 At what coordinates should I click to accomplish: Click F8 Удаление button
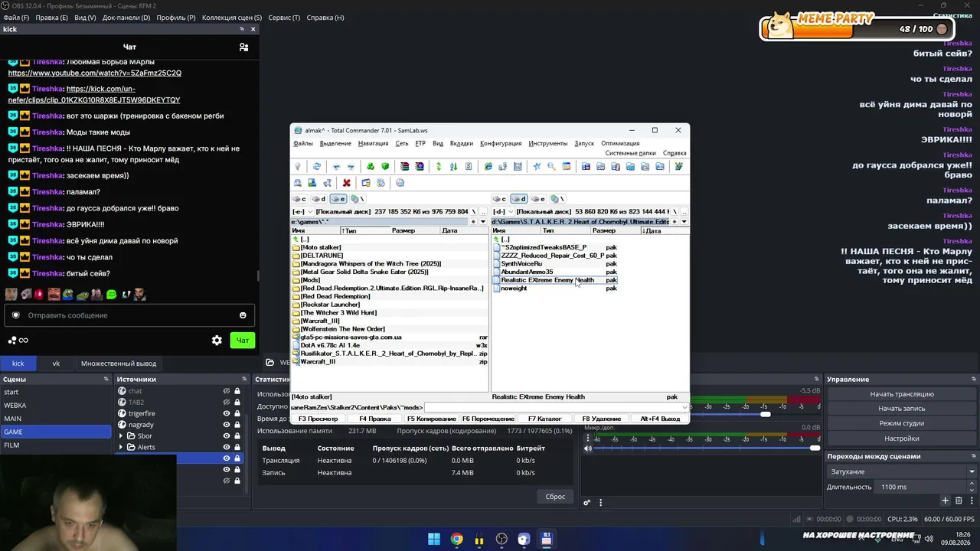point(602,419)
